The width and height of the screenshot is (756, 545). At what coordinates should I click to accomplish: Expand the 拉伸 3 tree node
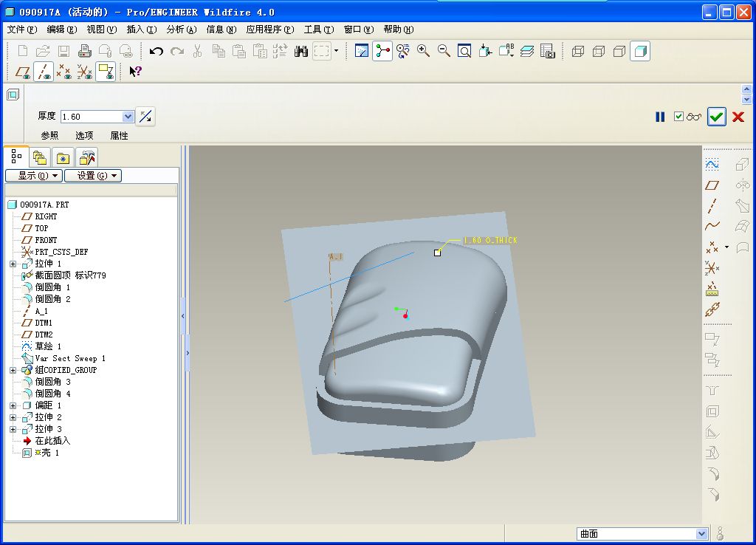13,429
